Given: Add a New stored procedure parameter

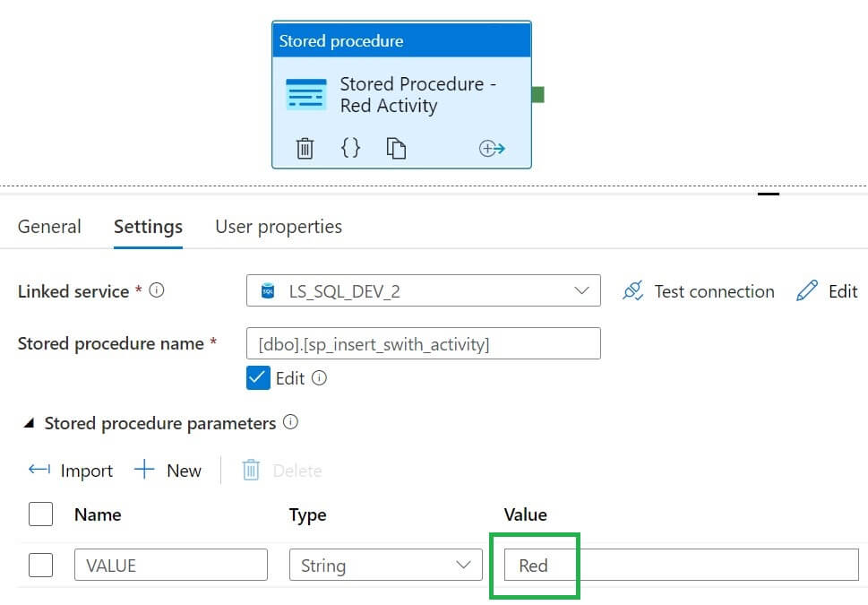Looking at the screenshot, I should pyautogui.click(x=168, y=471).
